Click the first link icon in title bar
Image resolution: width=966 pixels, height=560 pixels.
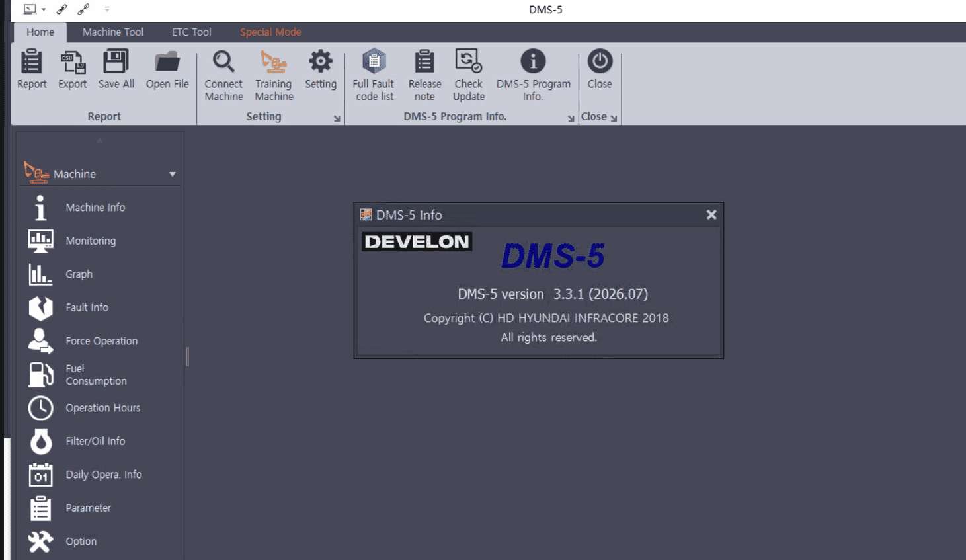click(x=61, y=9)
